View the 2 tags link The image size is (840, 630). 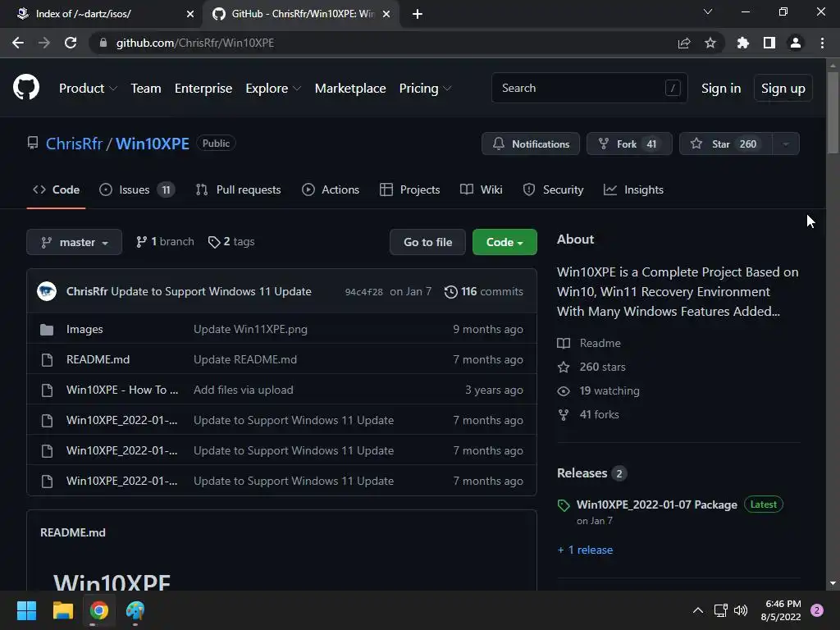(231, 242)
